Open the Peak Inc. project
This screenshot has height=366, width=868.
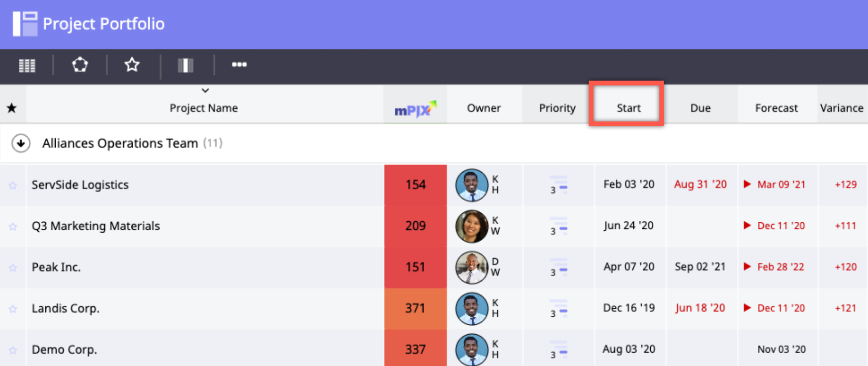(56, 267)
